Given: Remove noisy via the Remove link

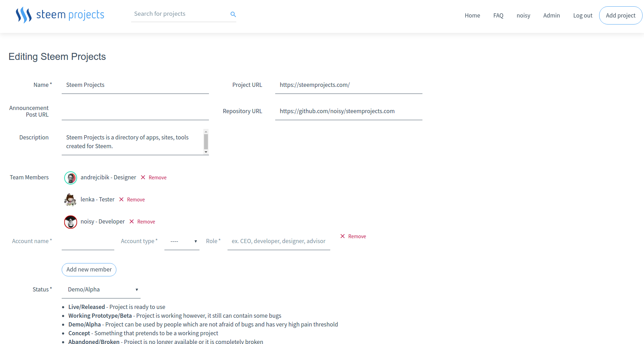Looking at the screenshot, I should pyautogui.click(x=146, y=222).
